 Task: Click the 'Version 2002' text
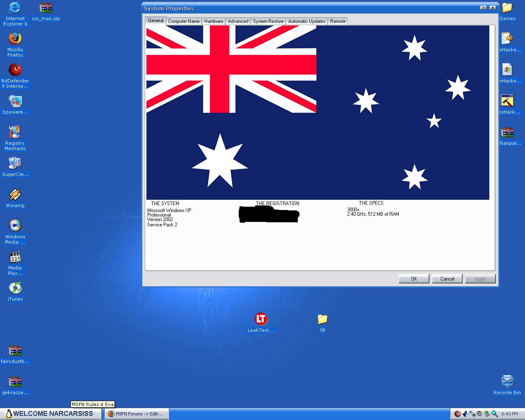click(160, 219)
